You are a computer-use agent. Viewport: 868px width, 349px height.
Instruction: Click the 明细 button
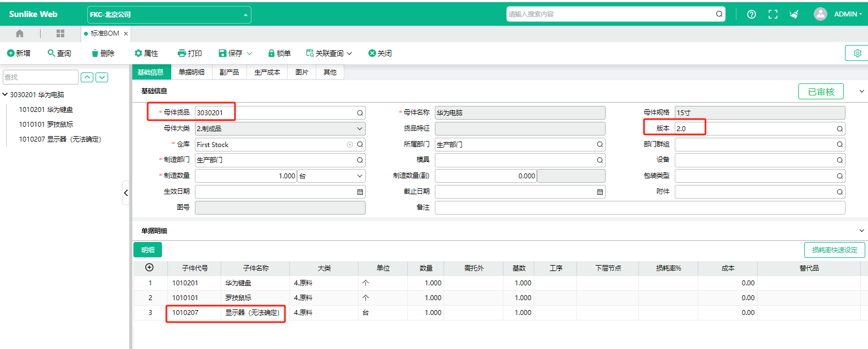(148, 250)
